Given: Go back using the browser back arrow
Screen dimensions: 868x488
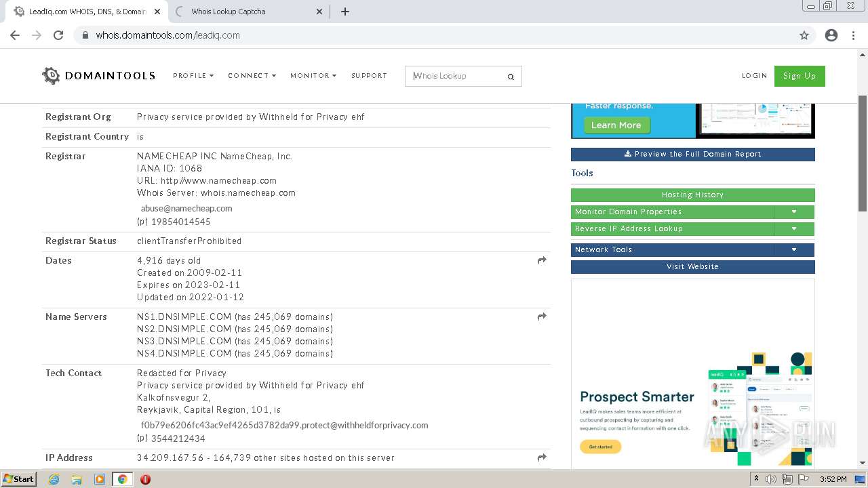Looking at the screenshot, I should pyautogui.click(x=15, y=35).
